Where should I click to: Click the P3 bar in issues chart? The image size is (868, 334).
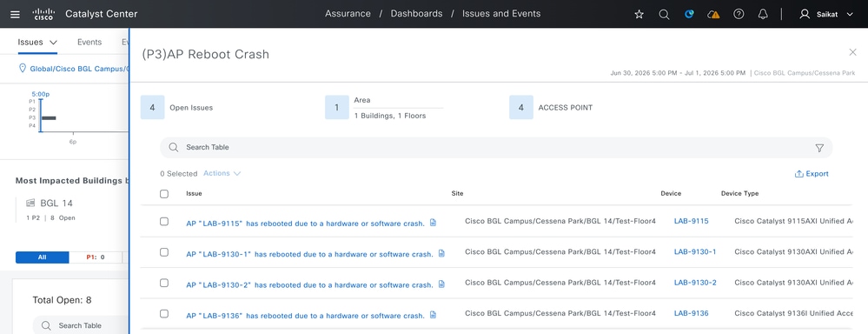pyautogui.click(x=50, y=118)
